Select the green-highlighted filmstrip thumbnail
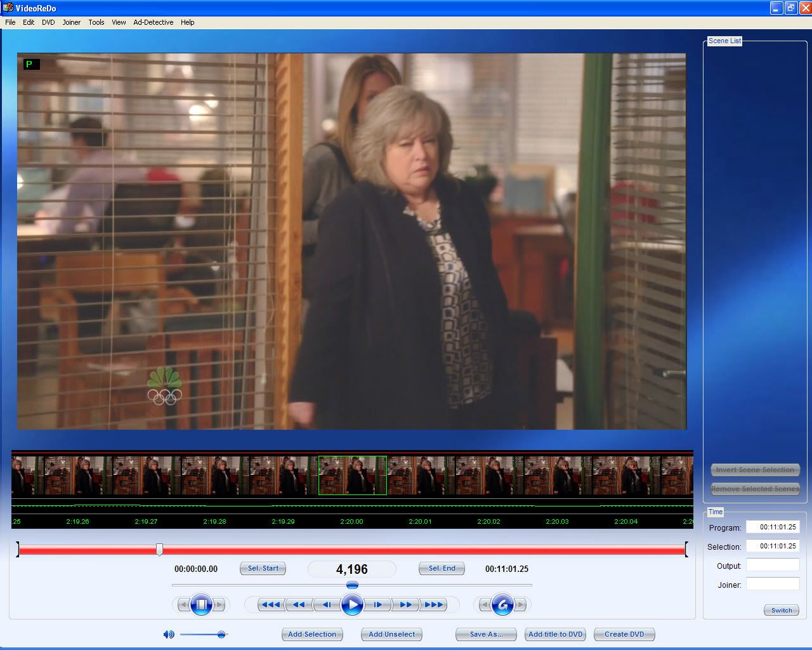Screen dimensions: 812x650 (353, 475)
